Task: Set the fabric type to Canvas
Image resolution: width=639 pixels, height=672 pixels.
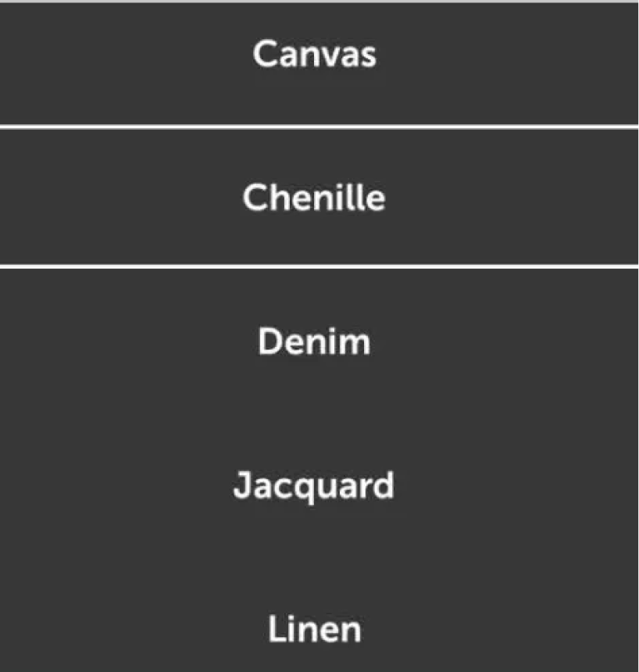Action: point(314,55)
